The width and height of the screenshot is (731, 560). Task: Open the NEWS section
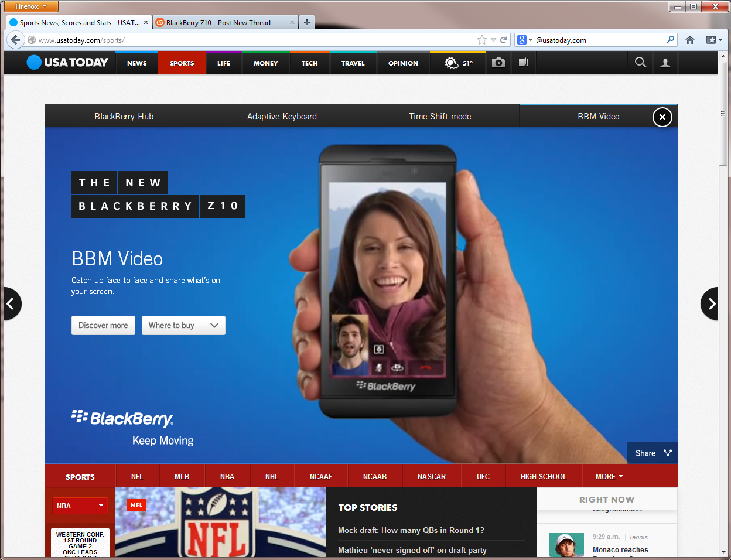pyautogui.click(x=136, y=63)
